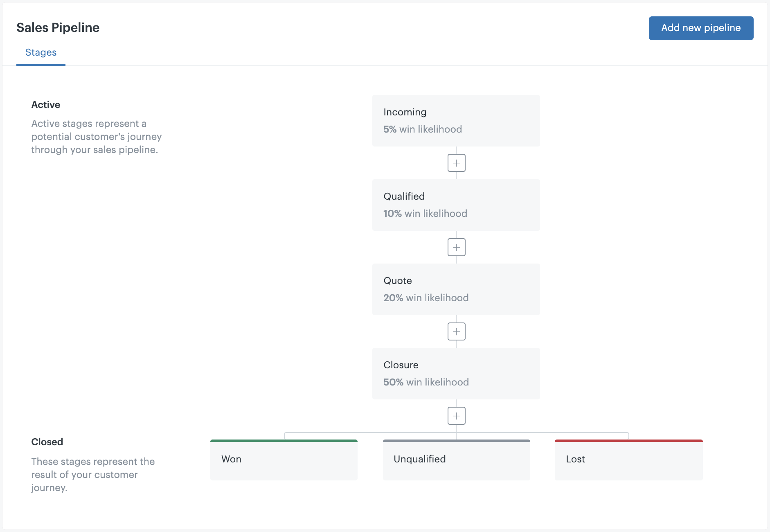Image resolution: width=770 pixels, height=532 pixels.
Task: Open the Incoming stage card
Action: point(456,121)
